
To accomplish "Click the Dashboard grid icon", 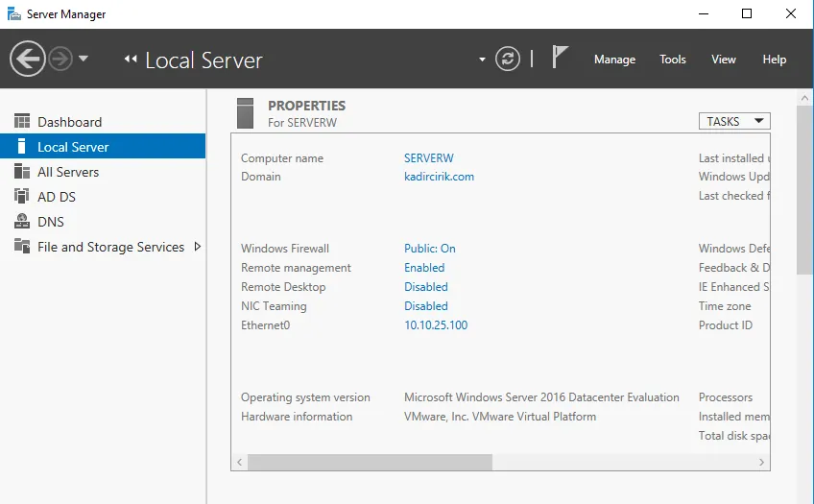I will tap(22, 121).
